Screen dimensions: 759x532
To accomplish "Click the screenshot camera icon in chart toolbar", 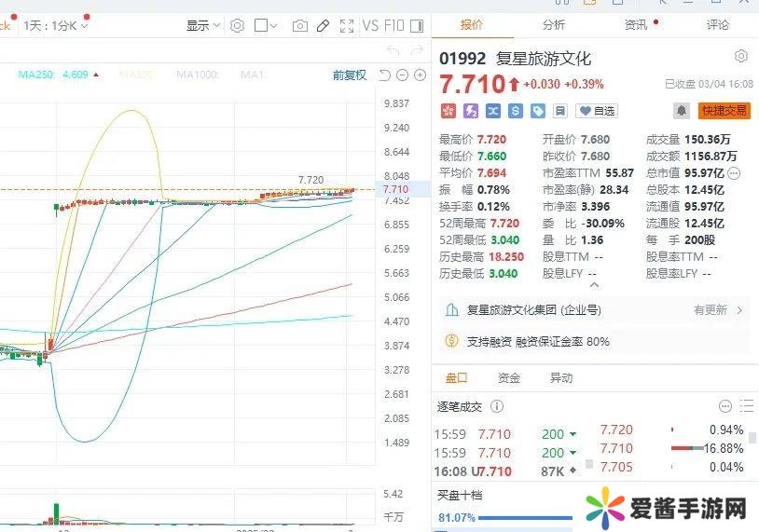I will 299,26.
